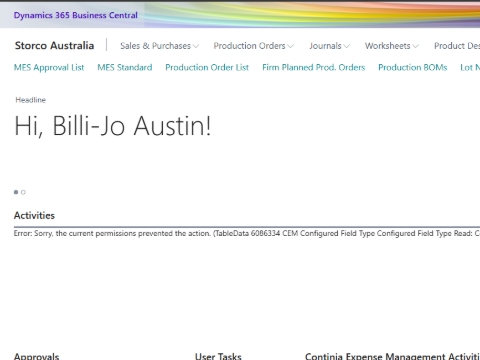Expand the Production Orders menu
The height and width of the screenshot is (360, 480).
click(x=253, y=46)
